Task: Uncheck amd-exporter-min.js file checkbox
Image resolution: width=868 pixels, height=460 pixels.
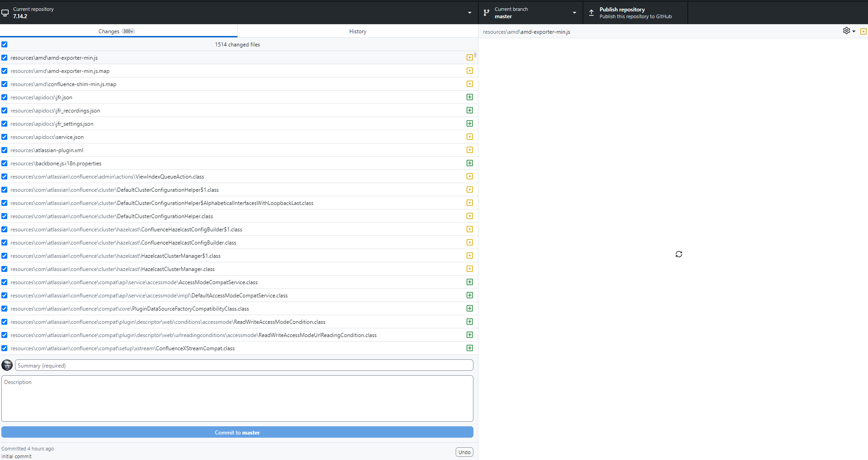Action: [4, 57]
